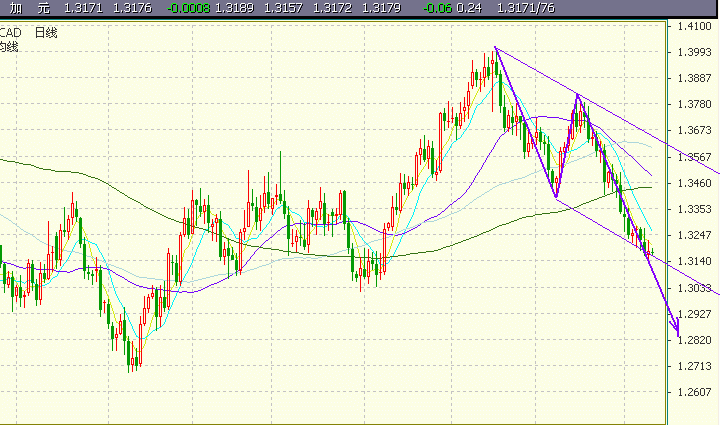Click the 1.2927 price axis label
Image resolution: width=720 pixels, height=425 pixels.
point(694,314)
